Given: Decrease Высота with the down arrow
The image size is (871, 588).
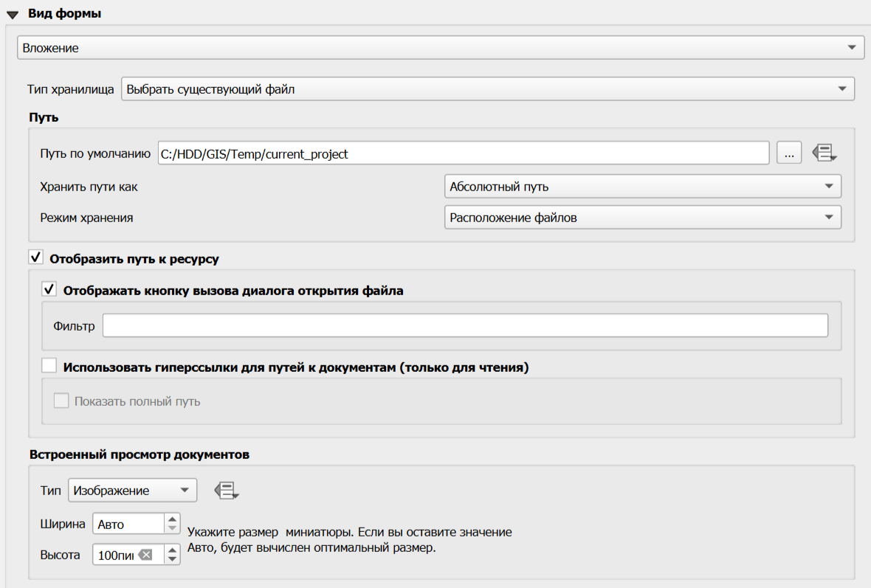Looking at the screenshot, I should 173,559.
